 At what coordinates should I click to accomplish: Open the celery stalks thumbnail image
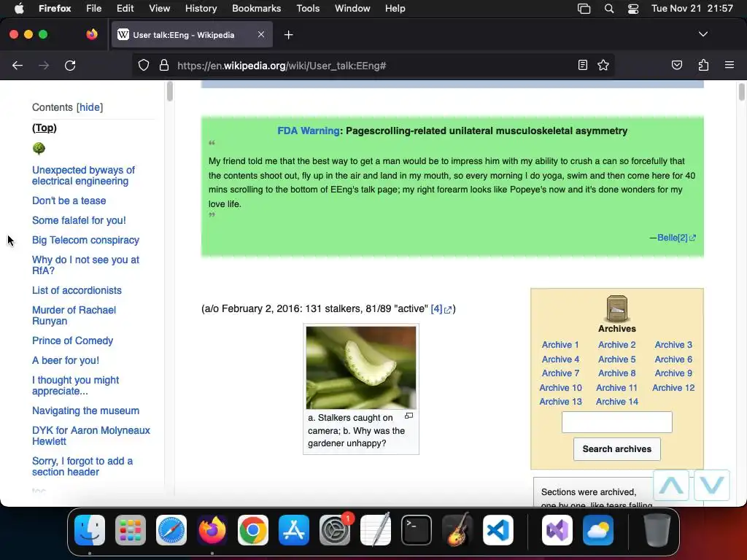[360, 367]
